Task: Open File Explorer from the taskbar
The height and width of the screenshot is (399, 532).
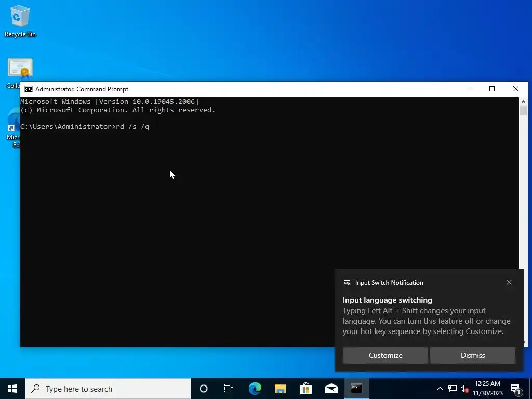Action: point(280,389)
